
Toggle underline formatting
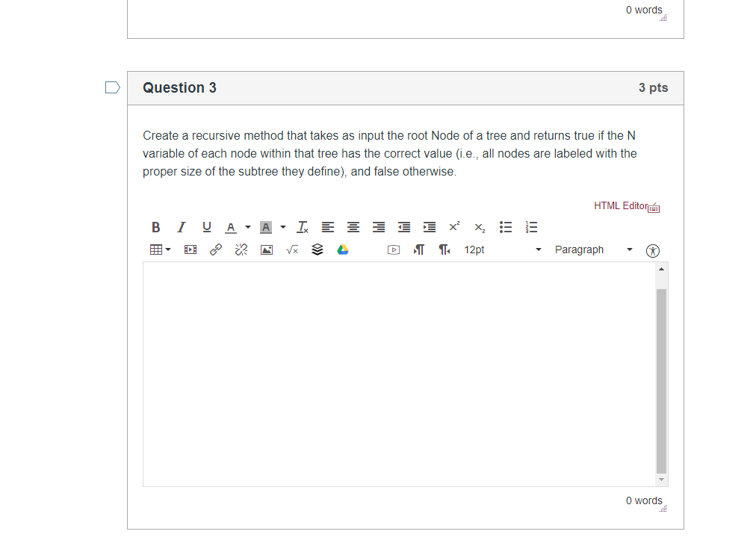click(x=206, y=227)
